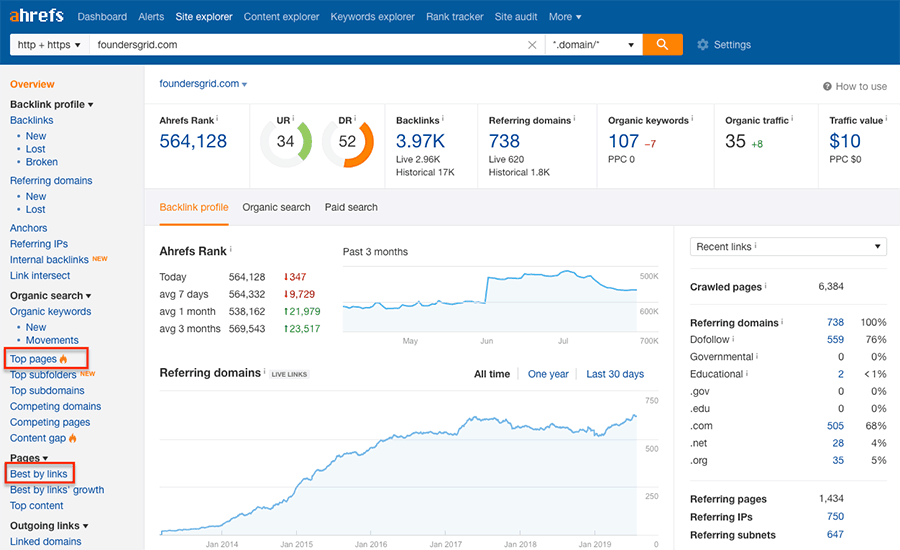The width and height of the screenshot is (900, 550).
Task: Open Broken backlinks in sidebar
Action: click(41, 162)
